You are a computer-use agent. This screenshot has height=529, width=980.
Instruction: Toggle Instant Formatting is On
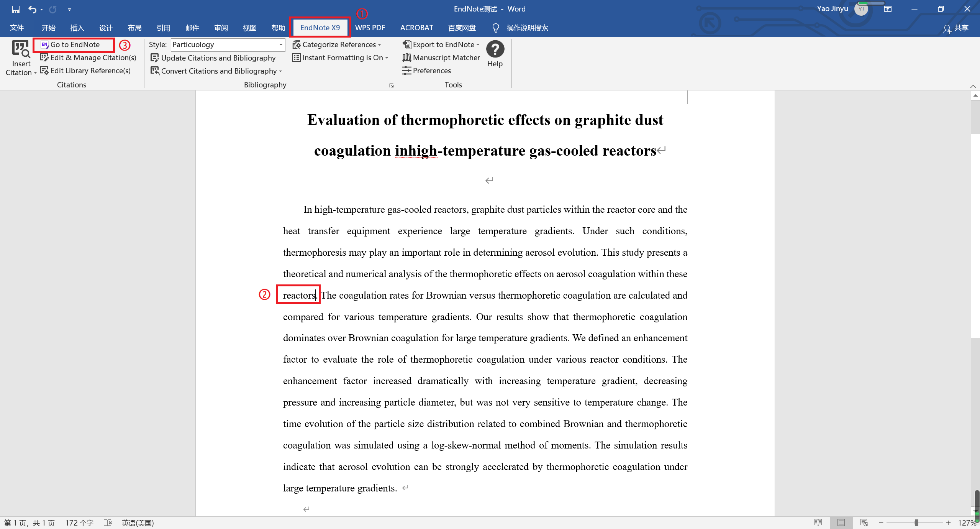[x=340, y=58]
